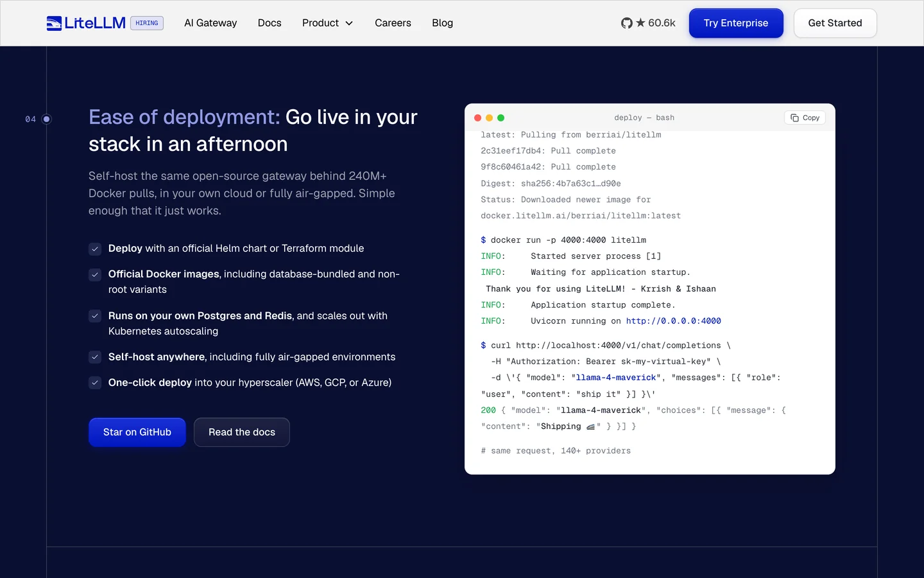Screen dimensions: 924x578
Task: Click the 'Digest: sha256:4b7a63c1…d90e' line
Action: pos(551,184)
